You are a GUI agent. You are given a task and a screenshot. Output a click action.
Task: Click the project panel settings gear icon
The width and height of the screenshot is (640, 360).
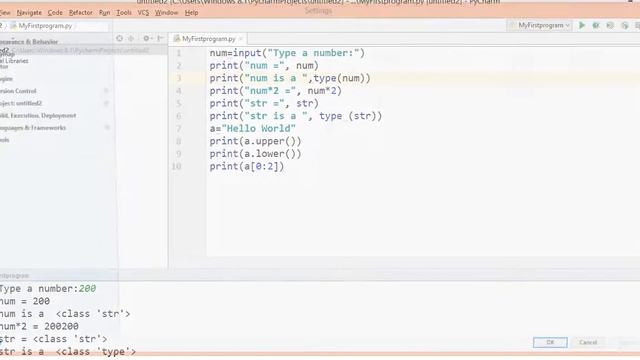tap(146, 38)
